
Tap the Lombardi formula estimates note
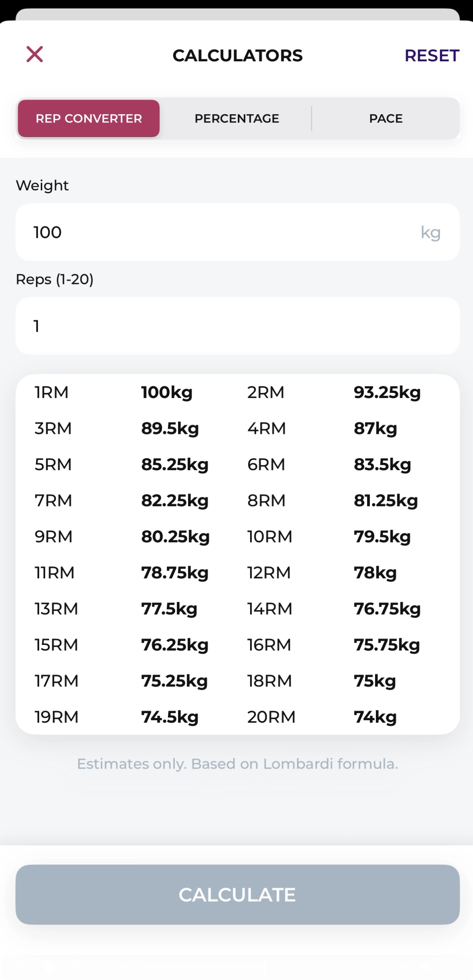point(237,764)
